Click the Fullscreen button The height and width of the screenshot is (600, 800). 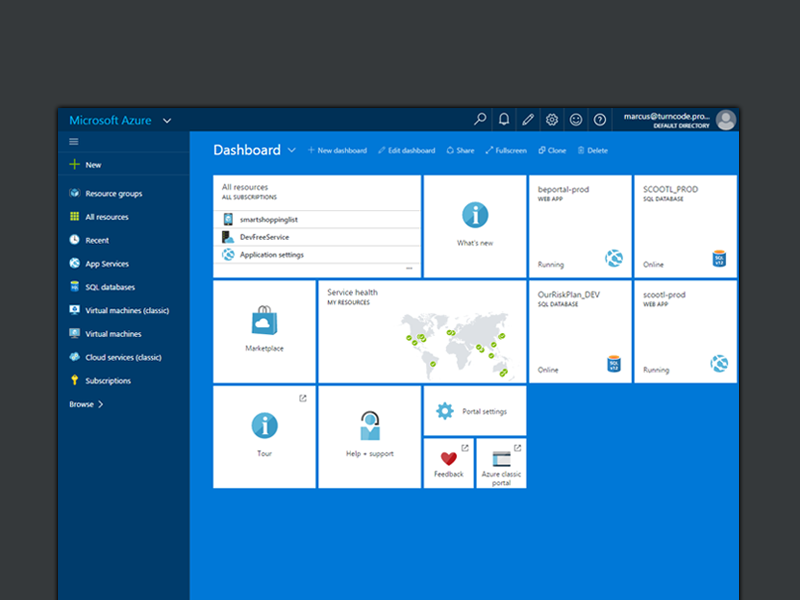coord(506,151)
